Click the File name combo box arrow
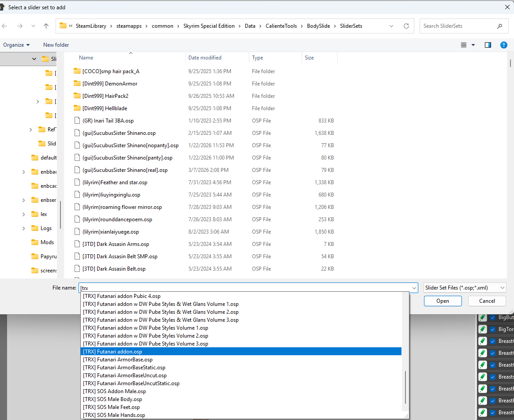Image resolution: width=514 pixels, height=420 pixels. pyautogui.click(x=414, y=288)
